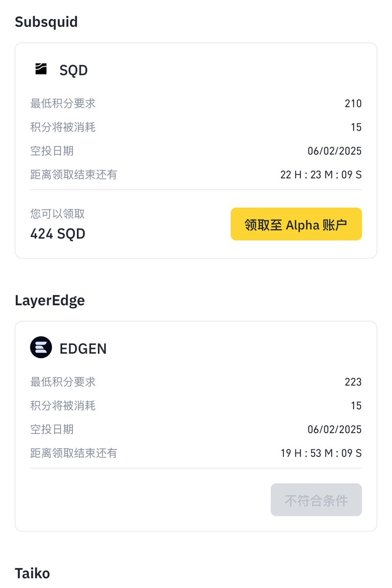Click the 22 H : 23 M countdown timer
The image size is (392, 588).
tap(321, 174)
